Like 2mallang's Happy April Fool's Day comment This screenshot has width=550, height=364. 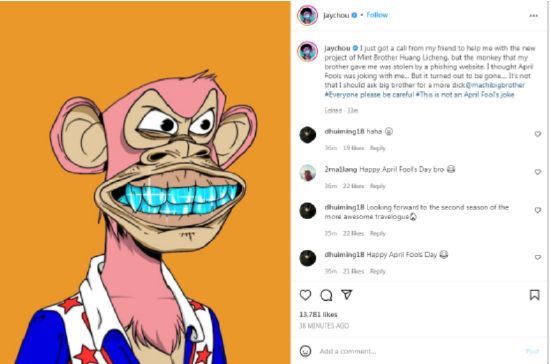[x=537, y=172]
